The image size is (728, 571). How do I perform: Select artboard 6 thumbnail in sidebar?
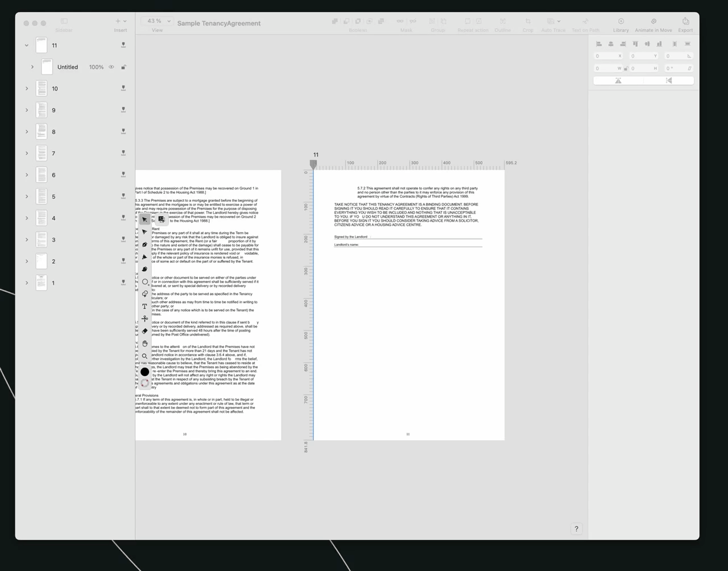click(x=42, y=175)
